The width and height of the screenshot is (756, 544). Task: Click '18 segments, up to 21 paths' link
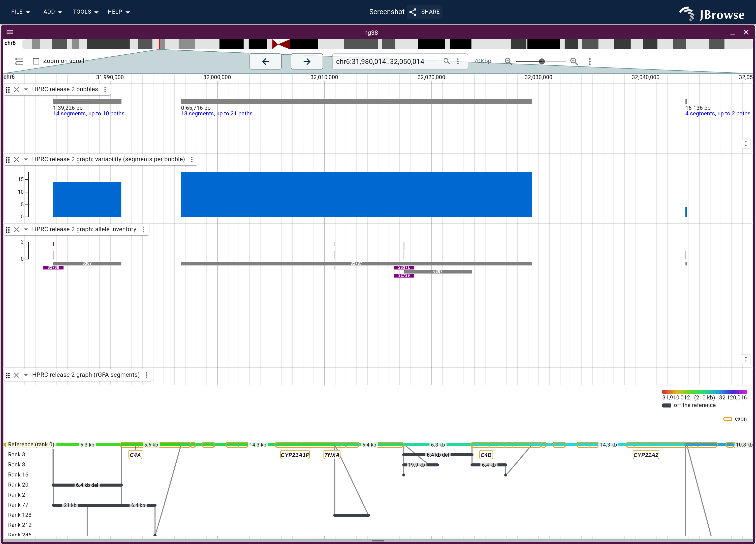coord(217,114)
